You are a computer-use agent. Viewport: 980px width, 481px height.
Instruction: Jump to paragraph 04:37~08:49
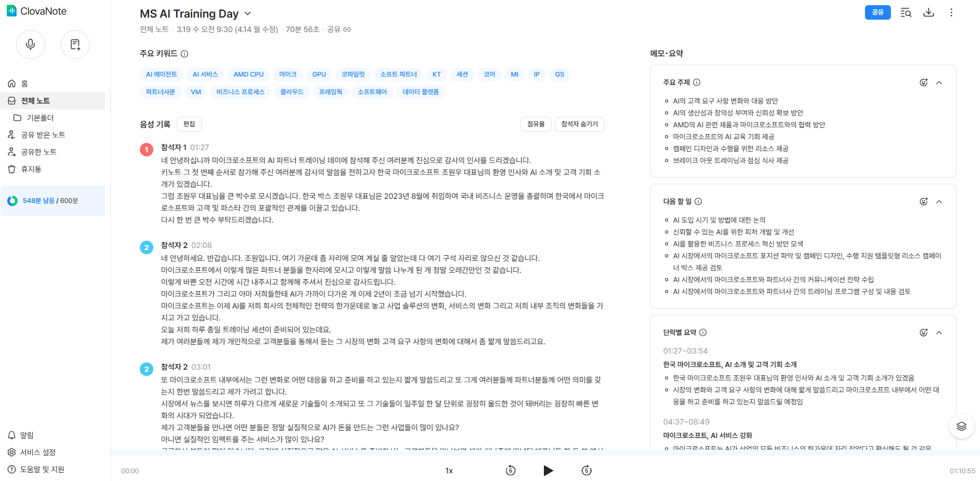pos(686,422)
